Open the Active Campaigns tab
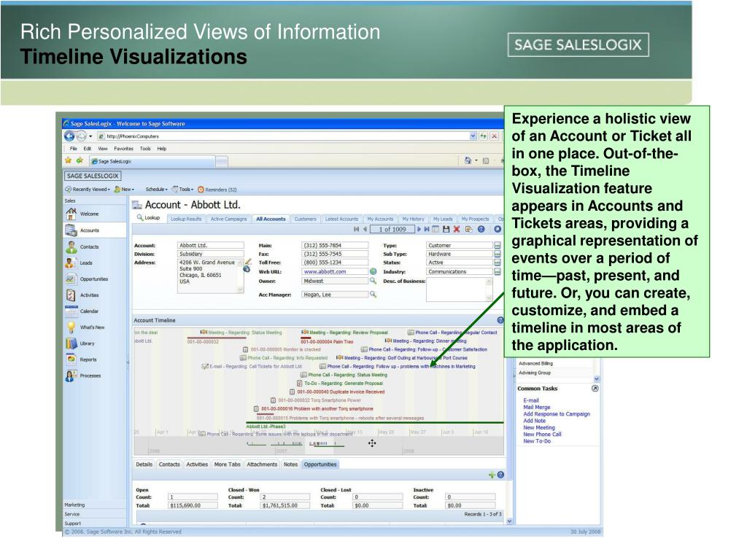Screen dimensions: 747x560 tap(228, 219)
